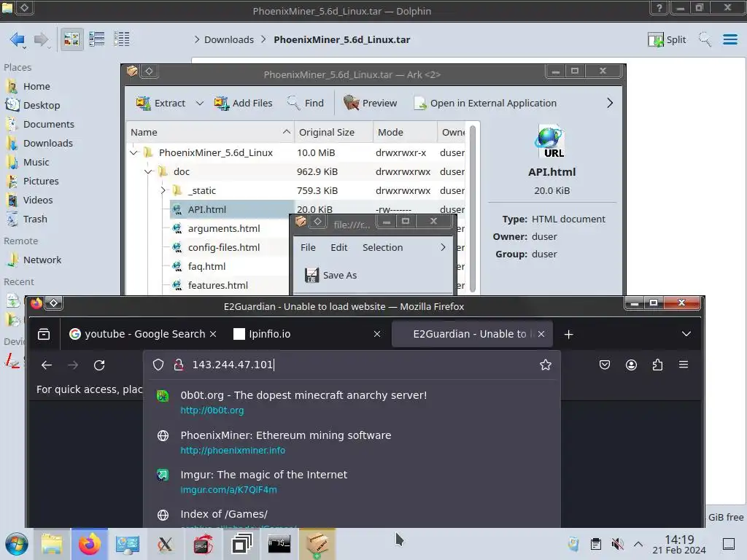Viewport: 747px width, 560px height.
Task: Click Downloads in Dolphin breadcrumb path
Action: (x=228, y=39)
